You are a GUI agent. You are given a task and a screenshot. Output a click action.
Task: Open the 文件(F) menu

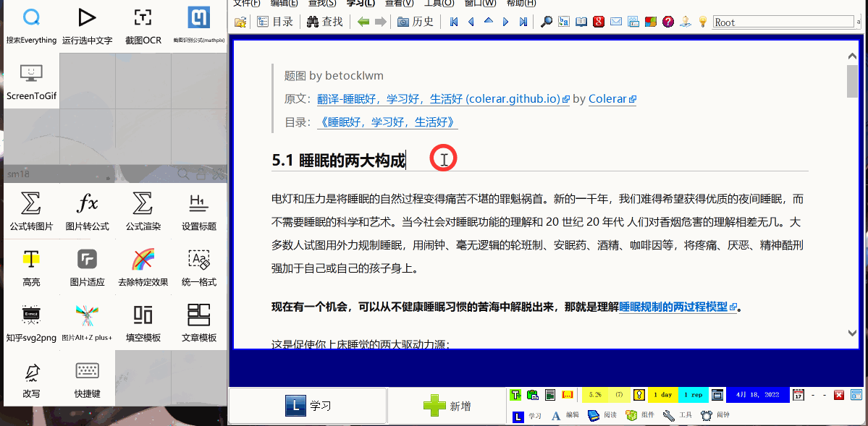247,4
